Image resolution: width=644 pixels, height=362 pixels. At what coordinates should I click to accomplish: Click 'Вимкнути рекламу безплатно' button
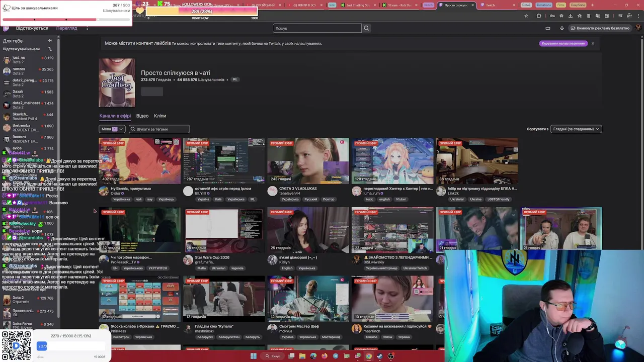[x=599, y=28]
